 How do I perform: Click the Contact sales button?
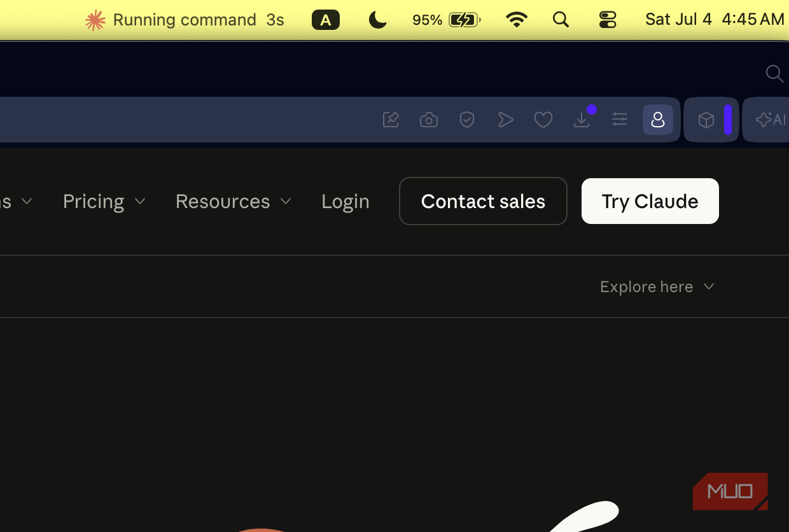coord(483,201)
